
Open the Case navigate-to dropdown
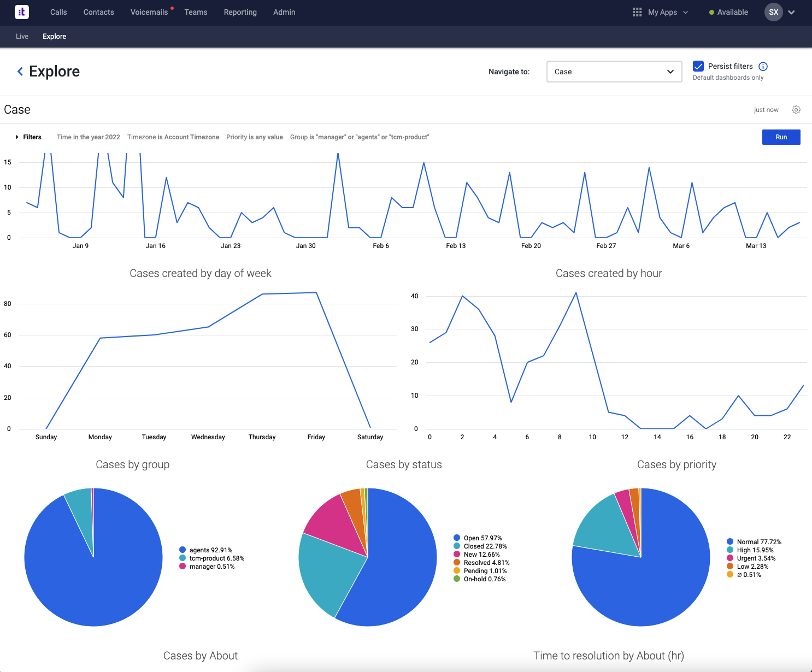(x=614, y=72)
